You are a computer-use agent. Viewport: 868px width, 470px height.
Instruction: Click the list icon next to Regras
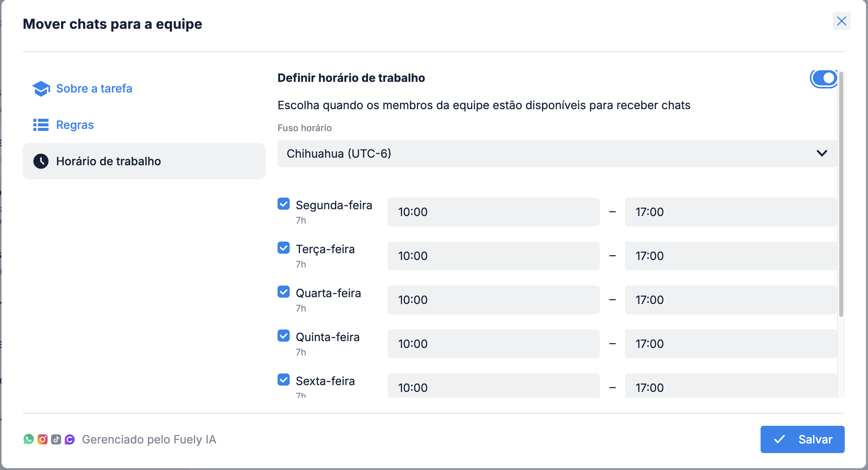click(41, 125)
